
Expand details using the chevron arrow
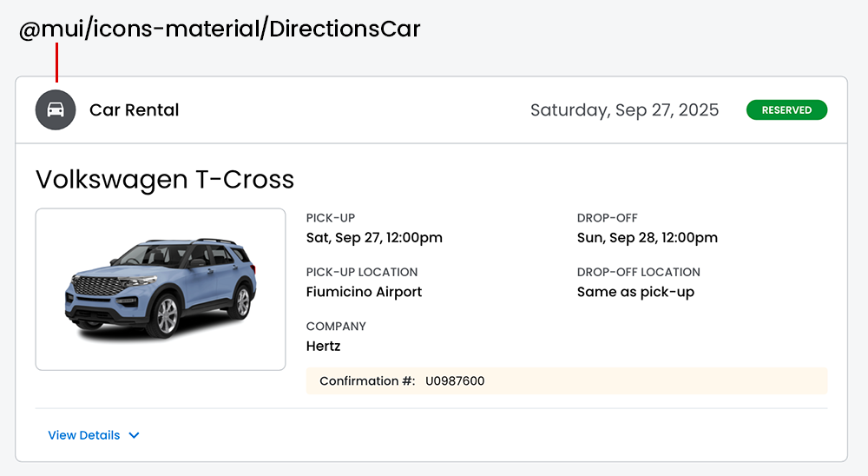[x=134, y=435]
